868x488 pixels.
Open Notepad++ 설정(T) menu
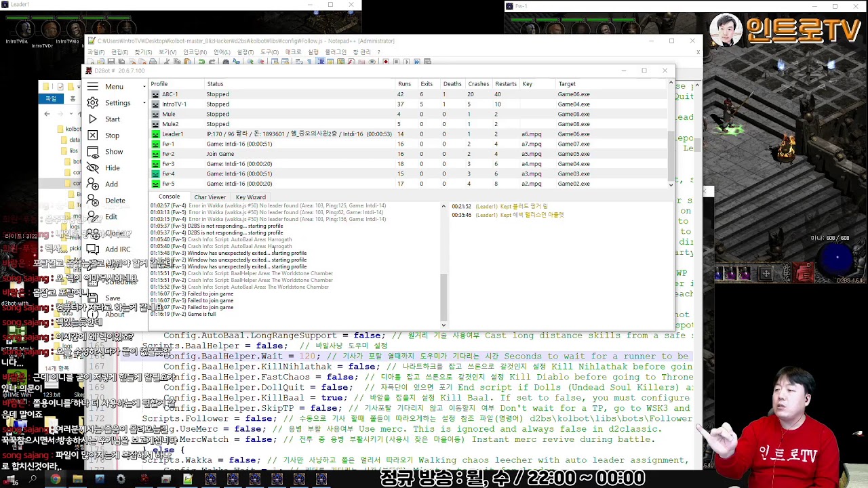pyautogui.click(x=245, y=52)
